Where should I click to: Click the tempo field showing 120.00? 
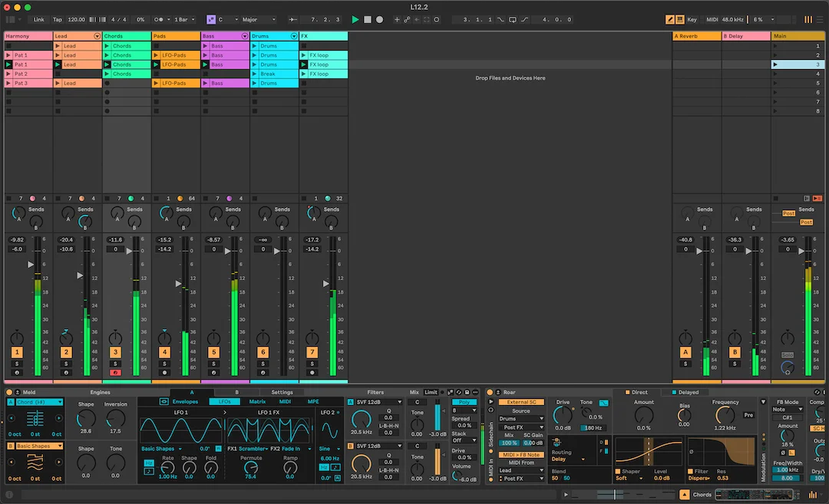click(76, 19)
